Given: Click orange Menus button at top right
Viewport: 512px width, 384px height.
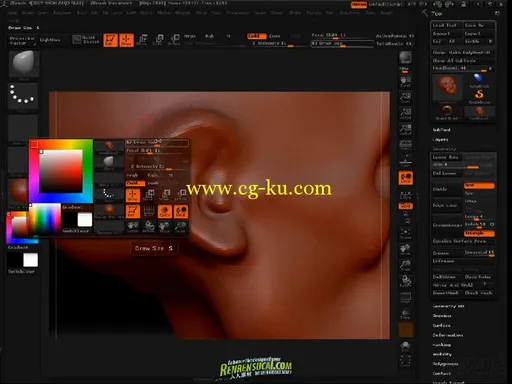Looking at the screenshot, I should (359, 4).
